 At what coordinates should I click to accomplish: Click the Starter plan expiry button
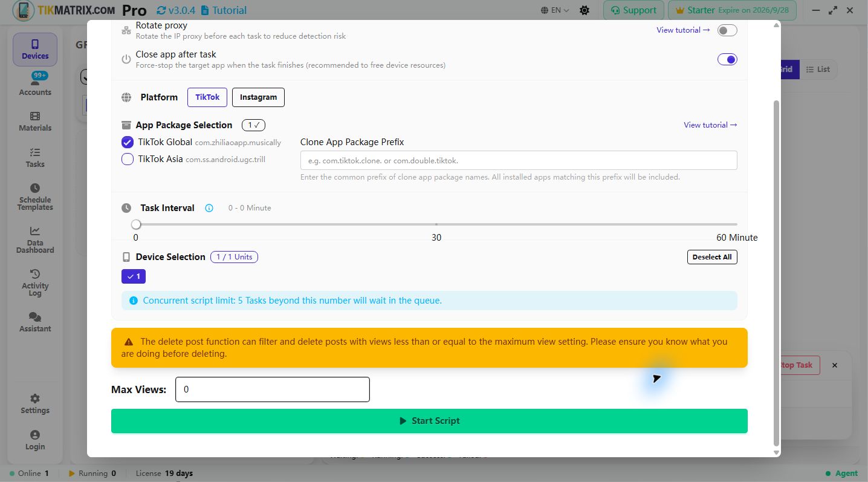733,10
